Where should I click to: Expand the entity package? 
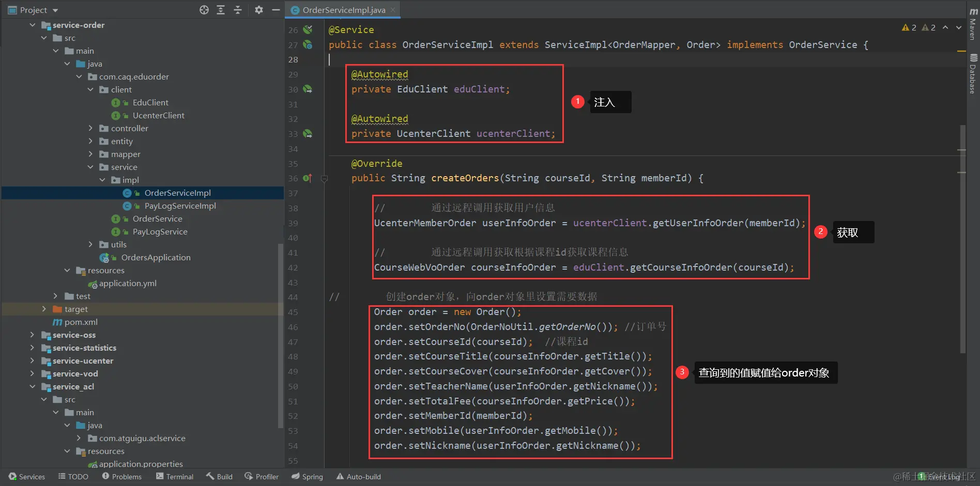pyautogui.click(x=90, y=141)
